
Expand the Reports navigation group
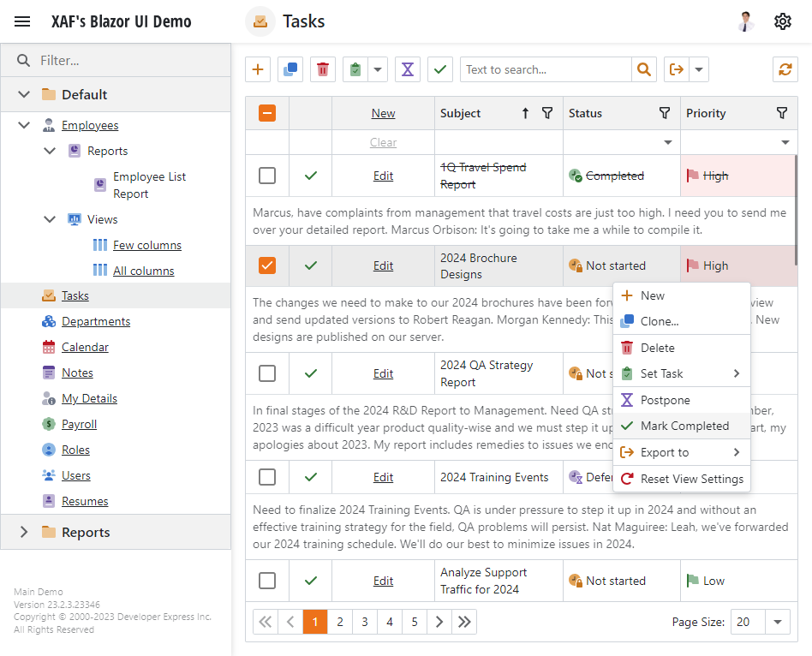(24, 533)
